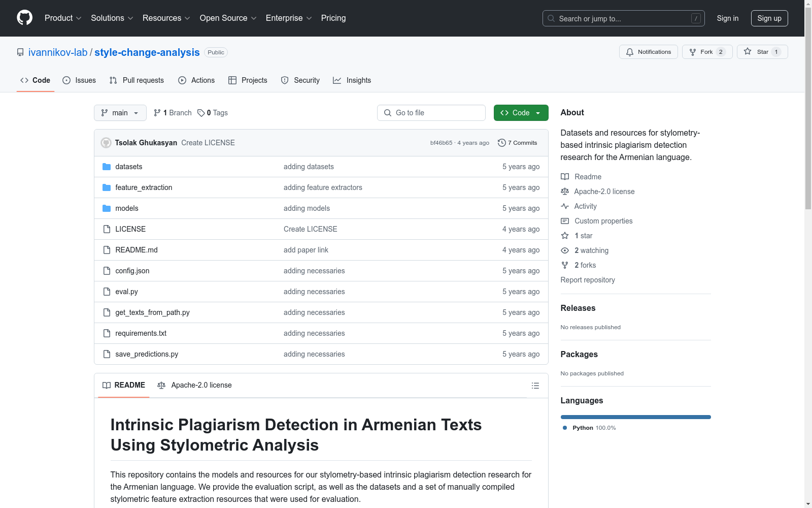The image size is (812, 508).
Task: Click the Sign in link
Action: [728, 18]
